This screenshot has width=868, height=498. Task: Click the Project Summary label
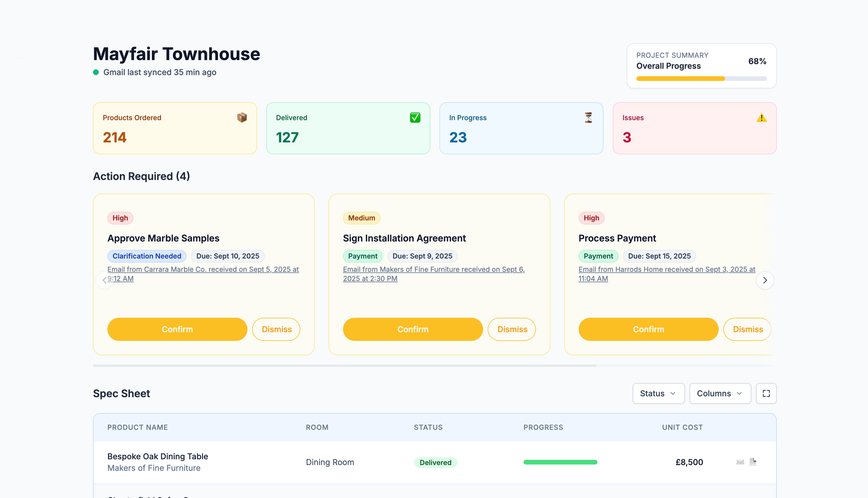tap(672, 55)
